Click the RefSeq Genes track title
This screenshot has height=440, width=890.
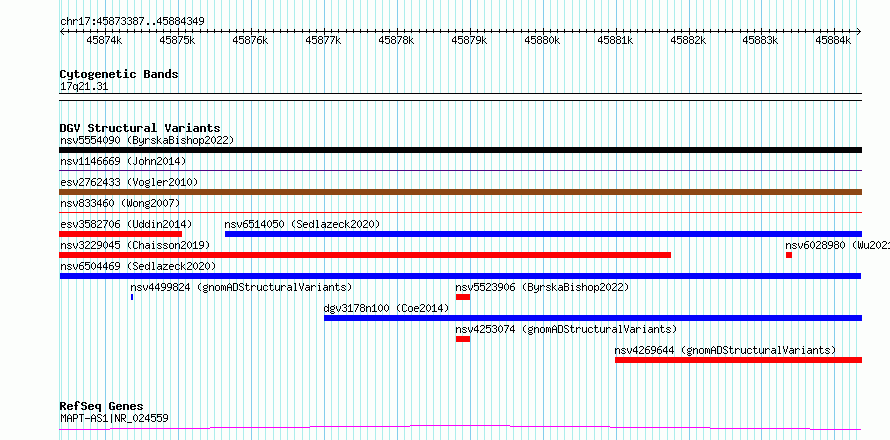click(102, 407)
